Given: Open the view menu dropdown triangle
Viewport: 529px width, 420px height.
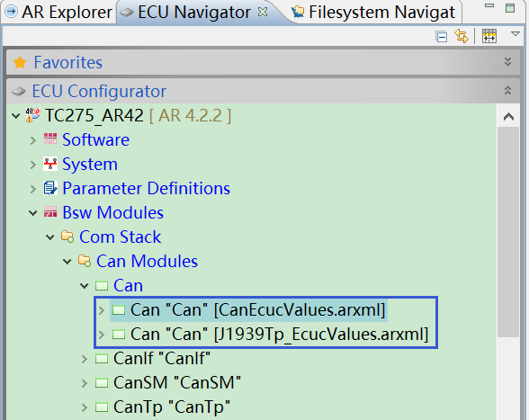Looking at the screenshot, I should [516, 34].
